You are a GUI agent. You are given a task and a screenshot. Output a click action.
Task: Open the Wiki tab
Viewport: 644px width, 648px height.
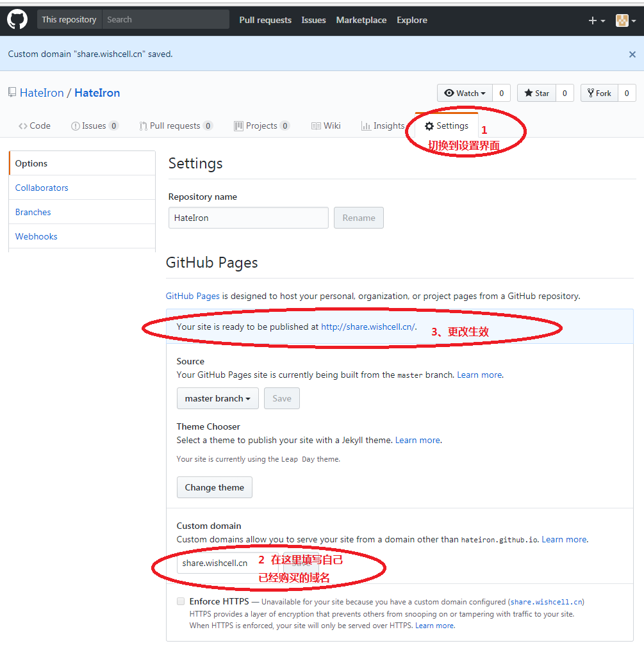click(326, 126)
